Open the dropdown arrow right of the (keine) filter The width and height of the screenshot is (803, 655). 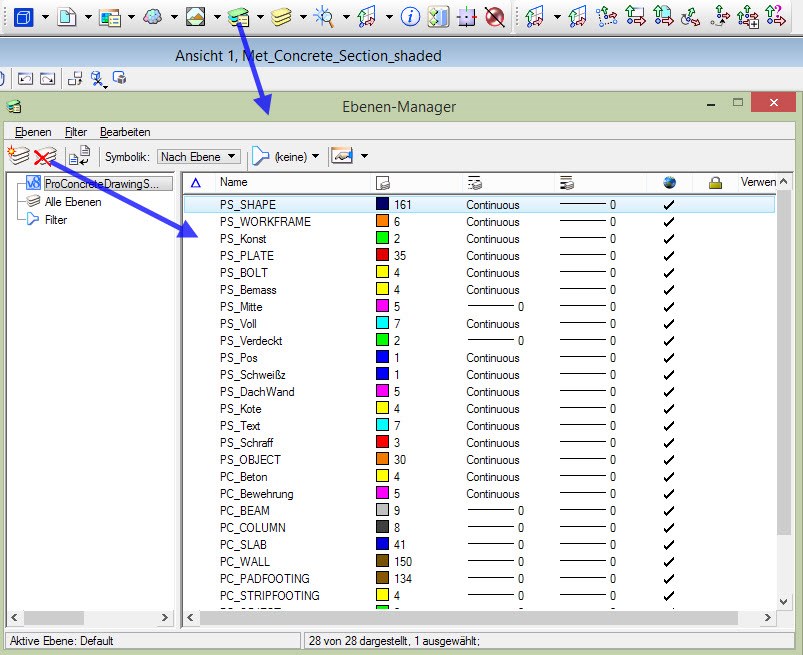pyautogui.click(x=364, y=156)
